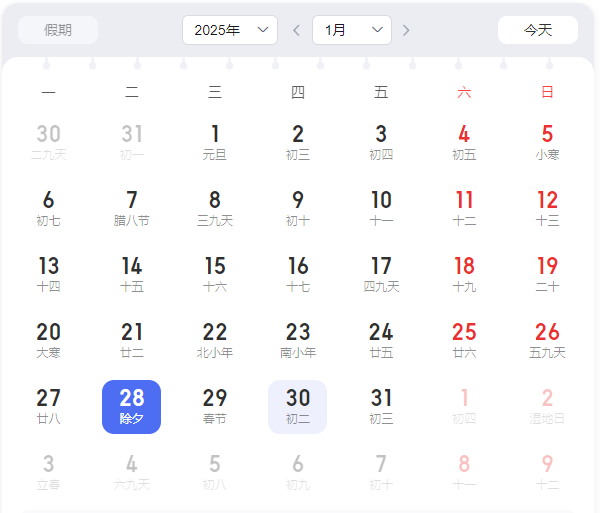Open the 2025年 year dropdown
600x513 pixels.
tap(230, 30)
